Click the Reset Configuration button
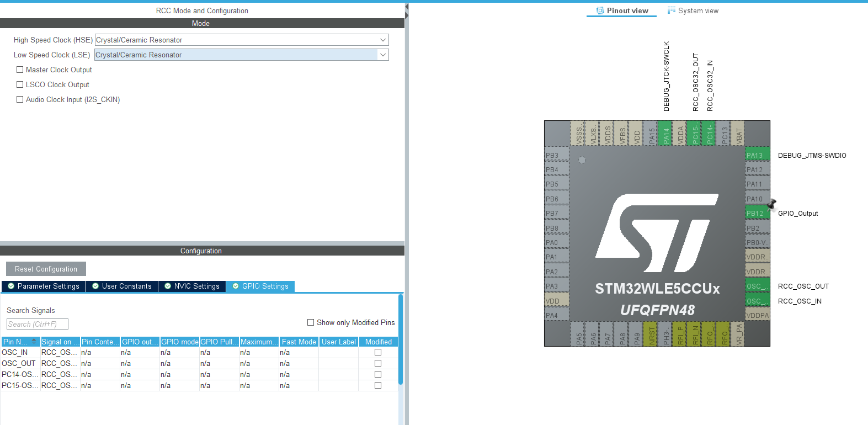 click(46, 269)
